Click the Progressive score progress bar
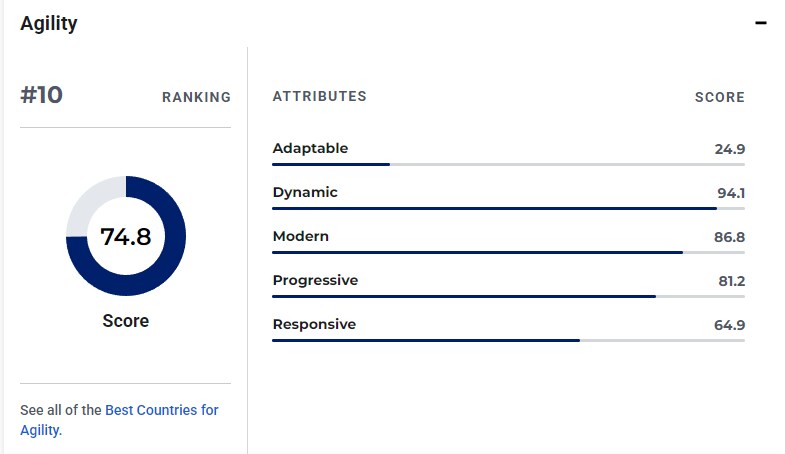Image resolution: width=785 pixels, height=454 pixels. point(508,296)
